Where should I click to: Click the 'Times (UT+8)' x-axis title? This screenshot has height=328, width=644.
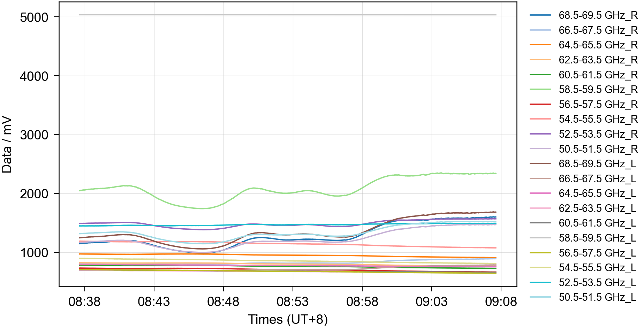click(288, 319)
